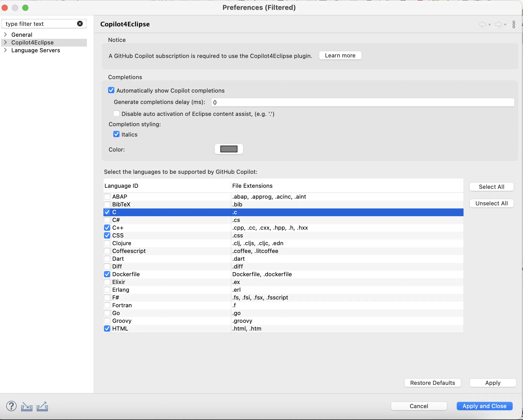Viewport: 523px width, 420px height.
Task: Open the three-dot view menu icon
Action: click(514, 24)
